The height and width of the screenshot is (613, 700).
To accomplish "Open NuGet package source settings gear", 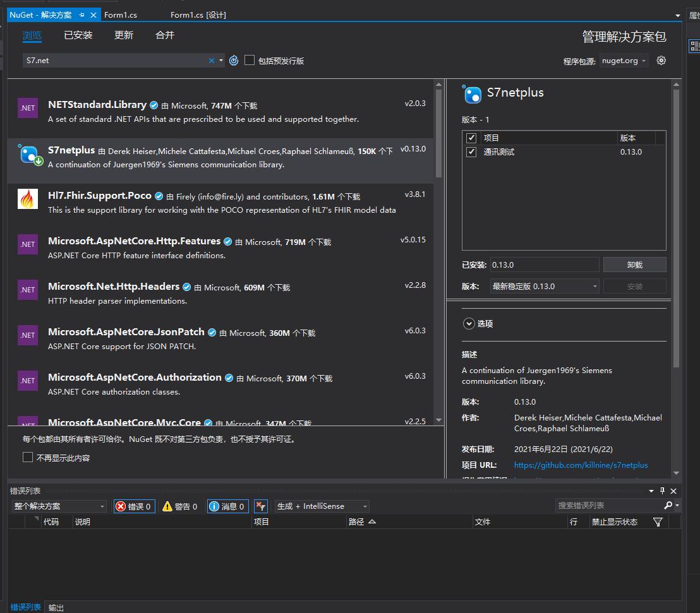I will tap(661, 60).
